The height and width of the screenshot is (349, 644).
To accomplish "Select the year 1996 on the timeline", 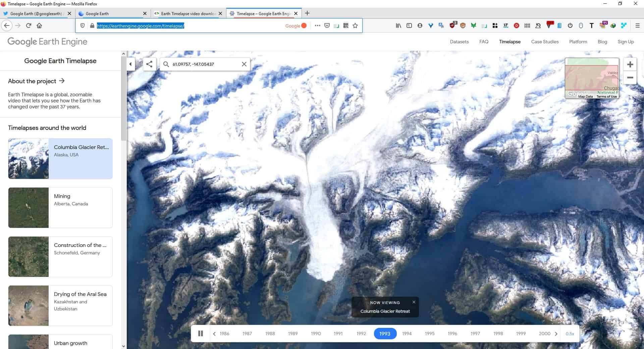I will click(452, 334).
